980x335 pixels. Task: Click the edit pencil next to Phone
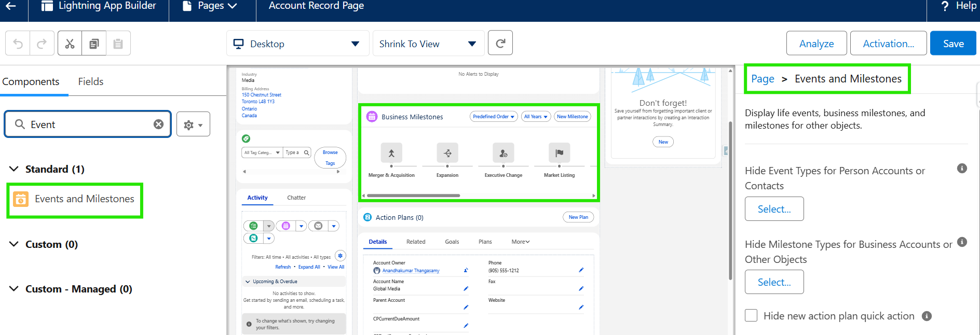[581, 270]
